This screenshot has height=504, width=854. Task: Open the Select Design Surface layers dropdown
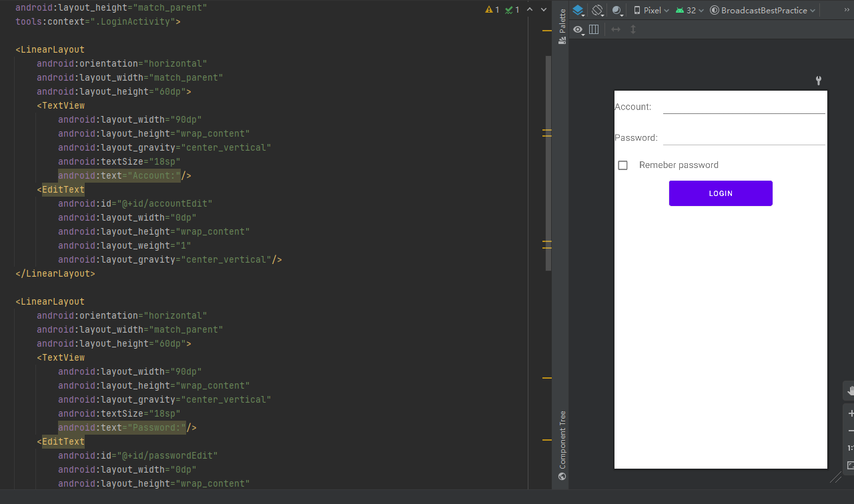pos(578,10)
